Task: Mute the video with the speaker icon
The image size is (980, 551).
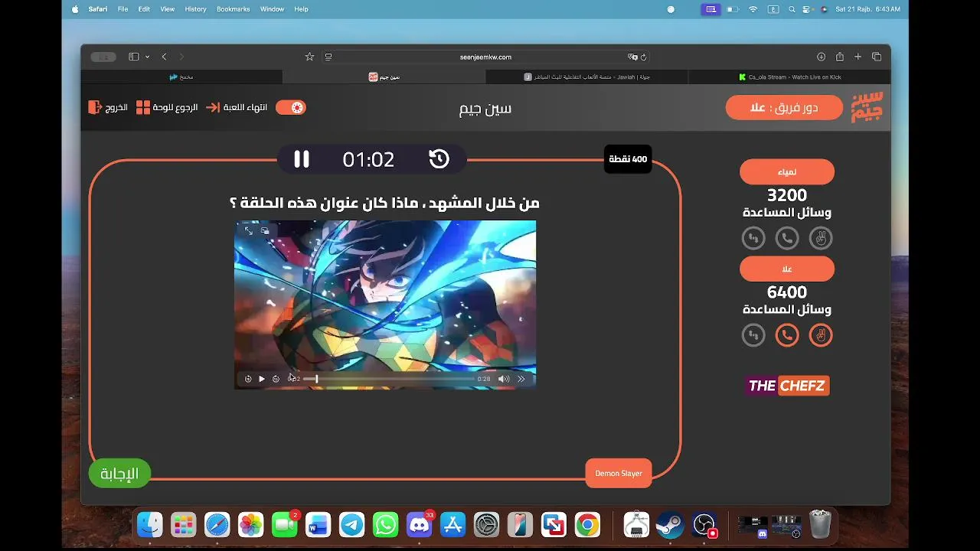Action: (504, 379)
